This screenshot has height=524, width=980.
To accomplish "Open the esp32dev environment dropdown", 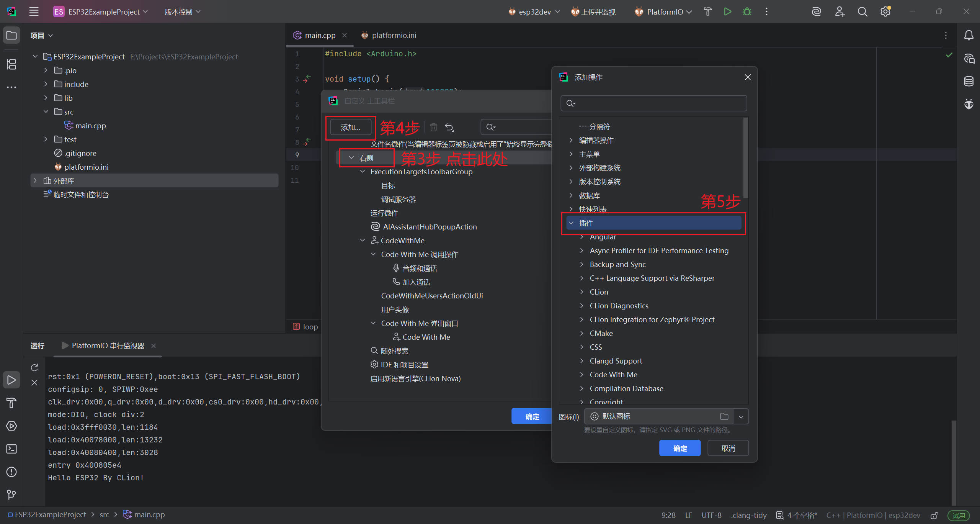I will (x=534, y=12).
